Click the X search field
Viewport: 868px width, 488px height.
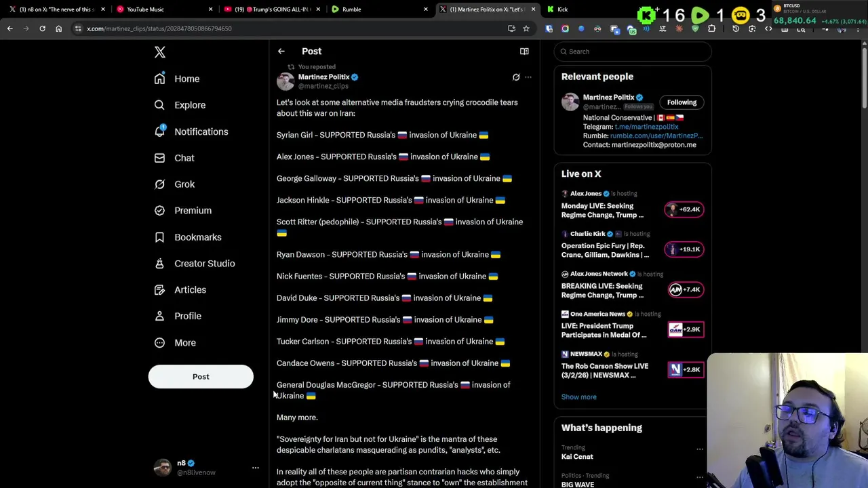pyautogui.click(x=633, y=52)
